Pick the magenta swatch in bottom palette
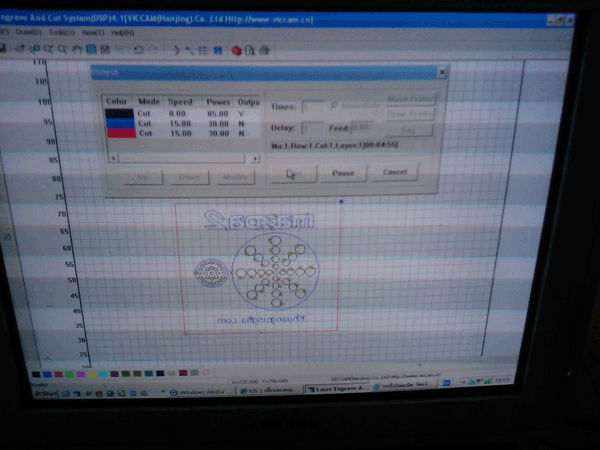This screenshot has width=600, height=450. tap(81, 374)
